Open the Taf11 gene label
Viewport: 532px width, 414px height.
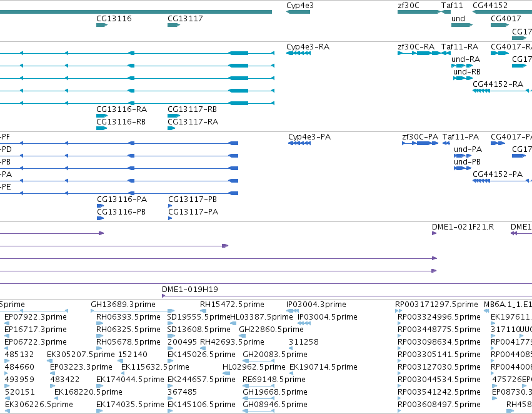click(x=452, y=6)
